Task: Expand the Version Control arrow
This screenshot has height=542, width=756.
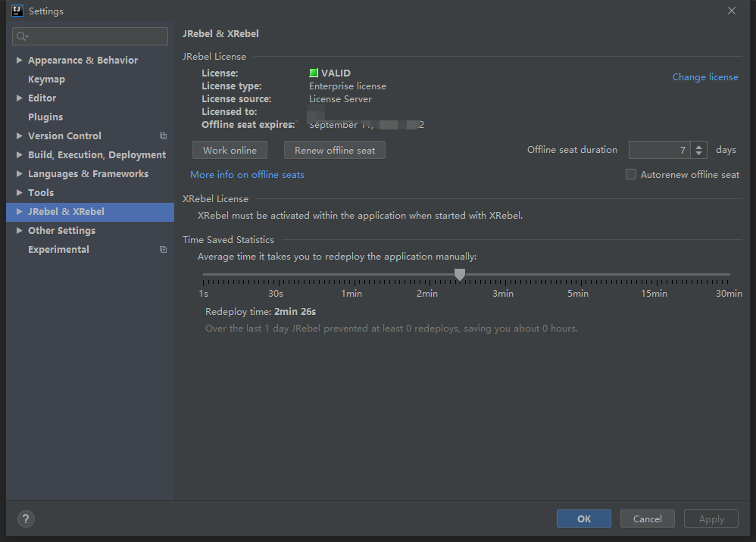Action: [x=19, y=135]
